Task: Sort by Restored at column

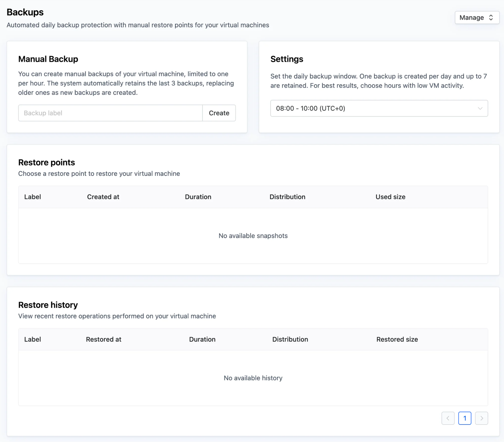Action: [x=104, y=339]
